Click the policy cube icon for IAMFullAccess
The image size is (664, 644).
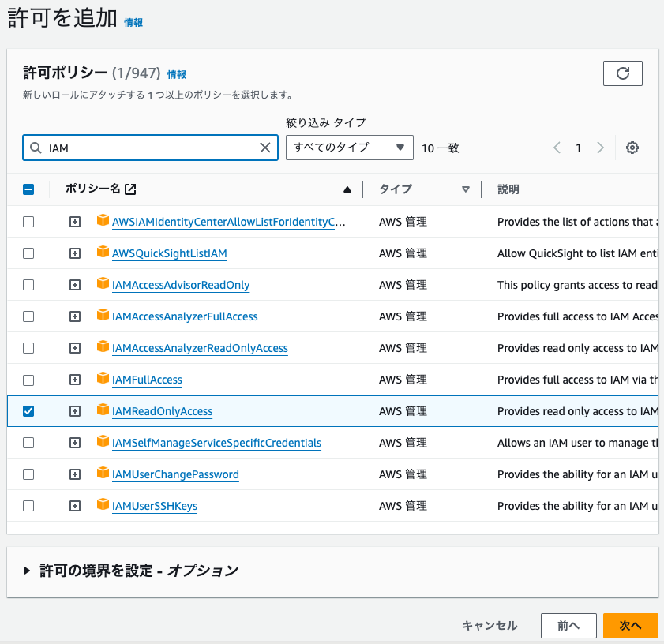tap(103, 378)
